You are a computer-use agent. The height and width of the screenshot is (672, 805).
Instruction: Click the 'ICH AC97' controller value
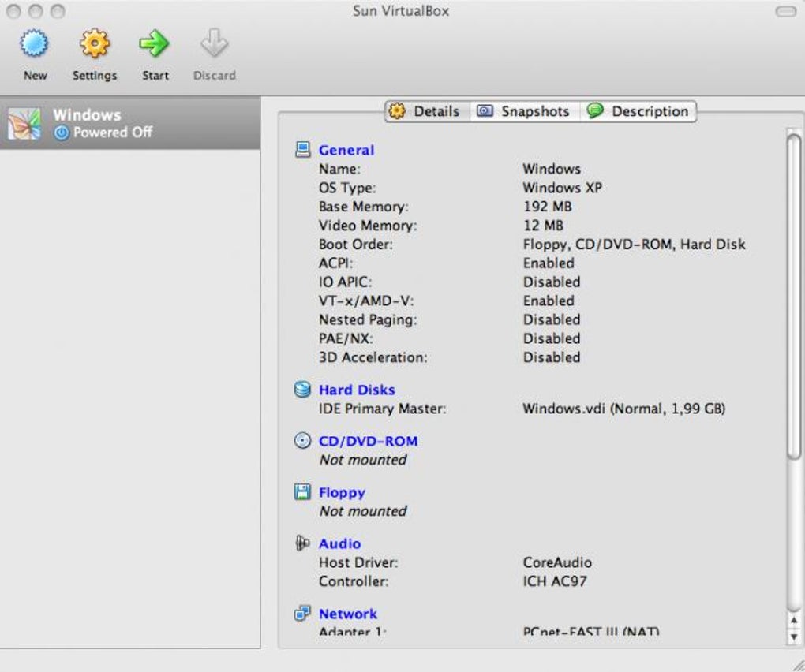pos(555,582)
